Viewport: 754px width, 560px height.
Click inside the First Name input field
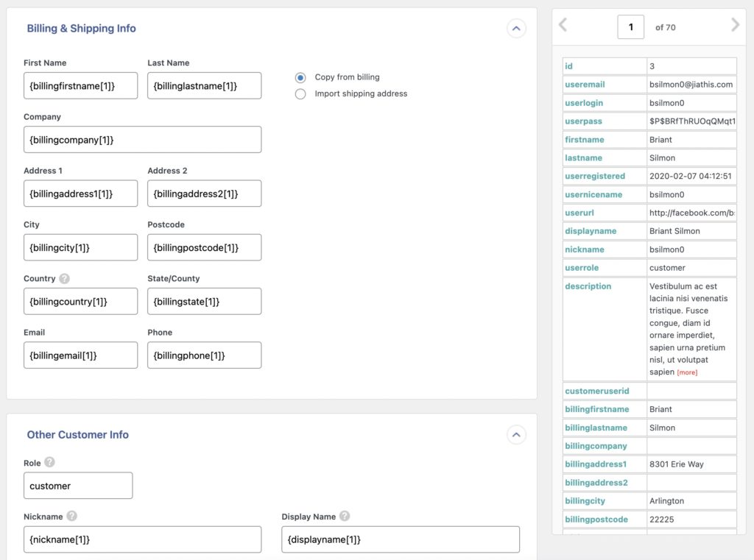click(x=81, y=85)
